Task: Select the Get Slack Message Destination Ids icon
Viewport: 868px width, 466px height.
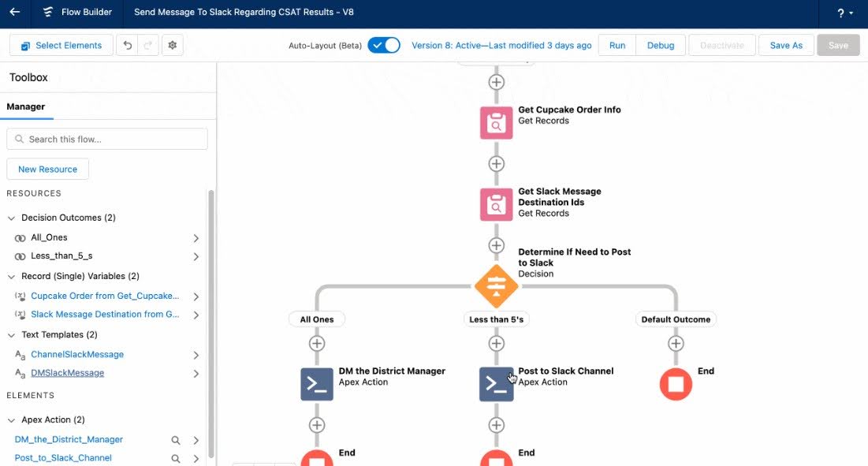Action: tap(496, 205)
